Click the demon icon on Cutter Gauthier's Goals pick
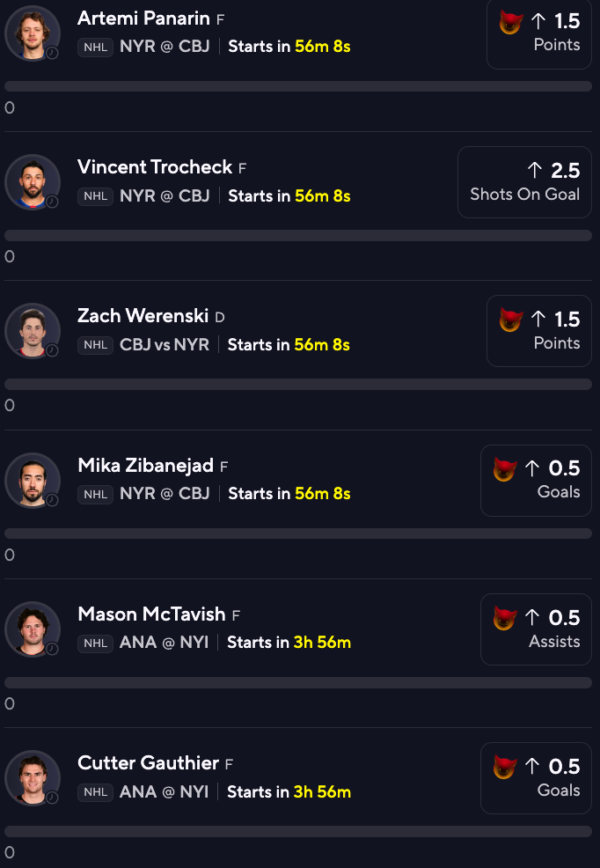Screen dimensions: 600x868 tap(505, 767)
